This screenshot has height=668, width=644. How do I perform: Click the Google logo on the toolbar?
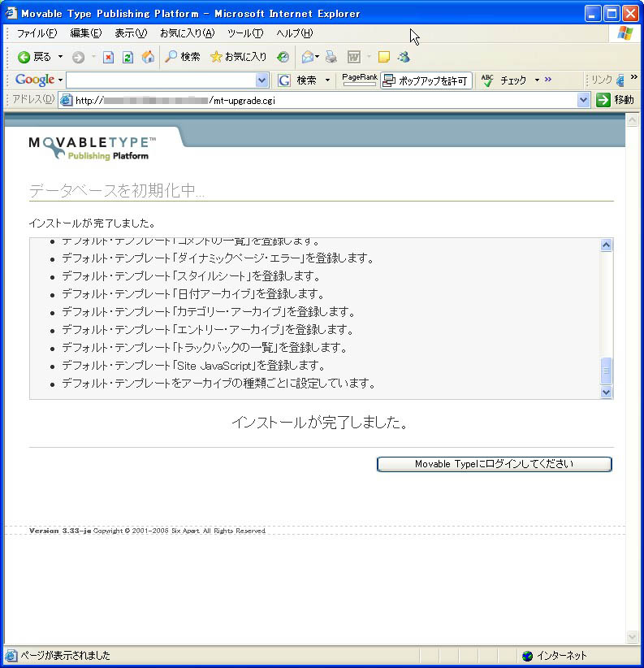[x=35, y=80]
